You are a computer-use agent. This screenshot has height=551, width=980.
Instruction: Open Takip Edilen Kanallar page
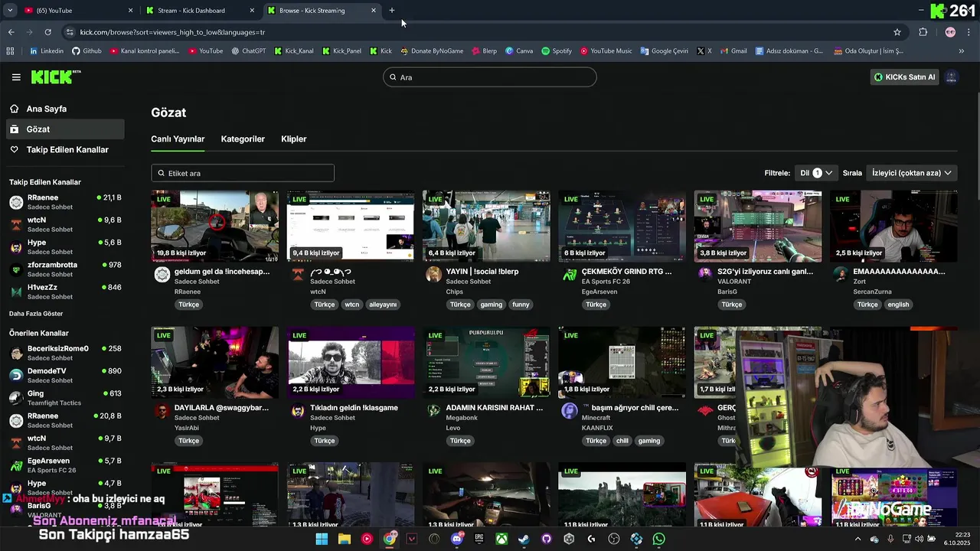[x=67, y=149]
